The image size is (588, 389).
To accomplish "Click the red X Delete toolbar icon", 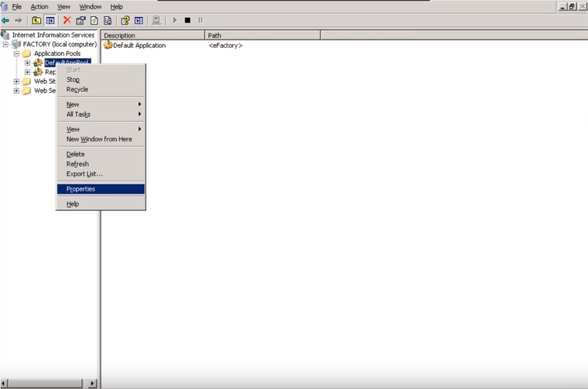I will pos(67,20).
